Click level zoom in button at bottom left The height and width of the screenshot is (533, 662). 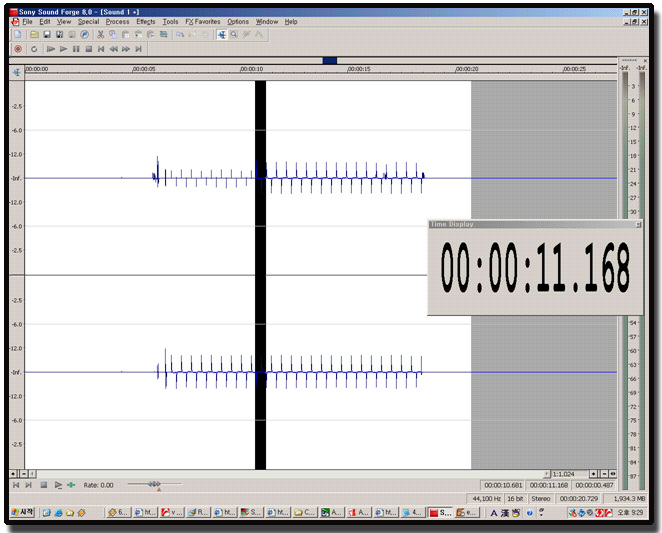pyautogui.click(x=13, y=474)
